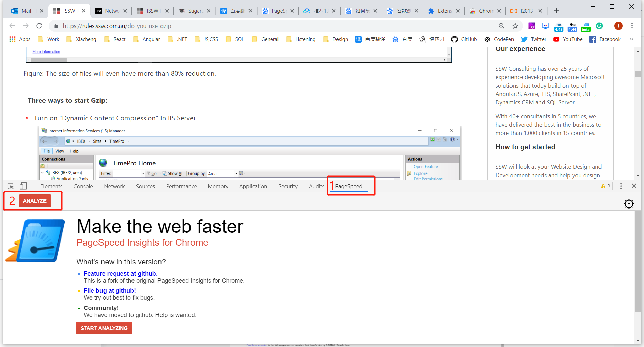
Task: Click the zoom magnifier icon in address bar
Action: pyautogui.click(x=502, y=26)
